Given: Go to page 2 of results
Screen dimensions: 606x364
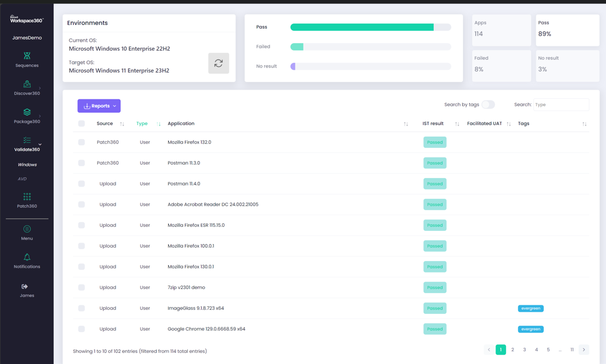Looking at the screenshot, I should pyautogui.click(x=512, y=350).
